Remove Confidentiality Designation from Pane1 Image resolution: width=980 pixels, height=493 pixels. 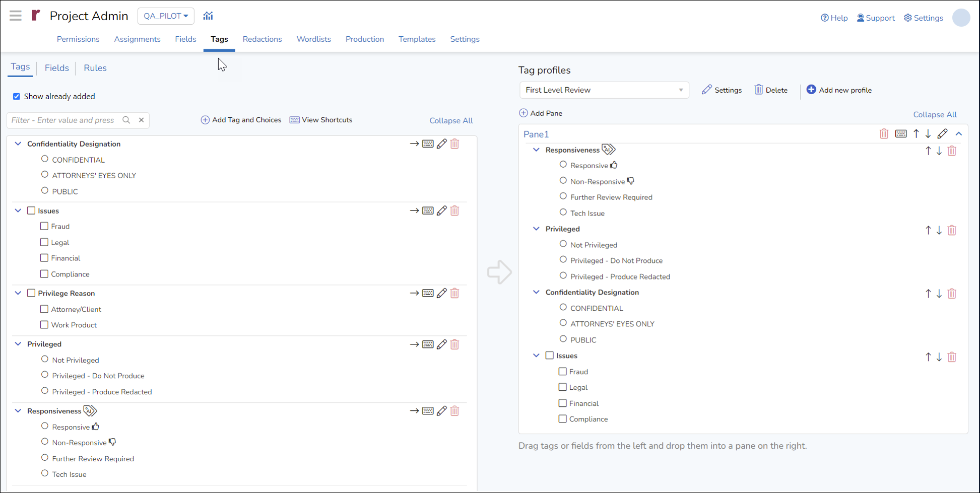pos(952,294)
